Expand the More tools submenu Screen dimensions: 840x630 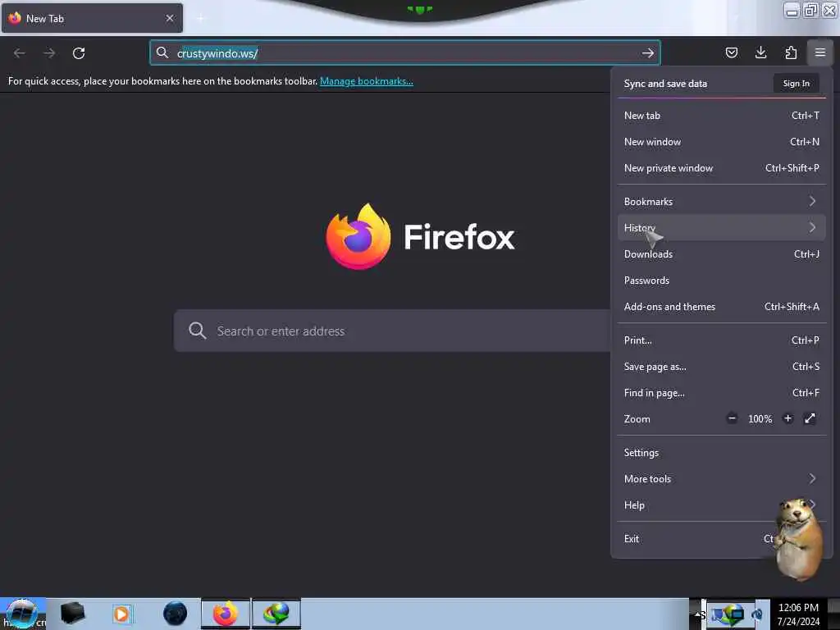click(x=722, y=479)
